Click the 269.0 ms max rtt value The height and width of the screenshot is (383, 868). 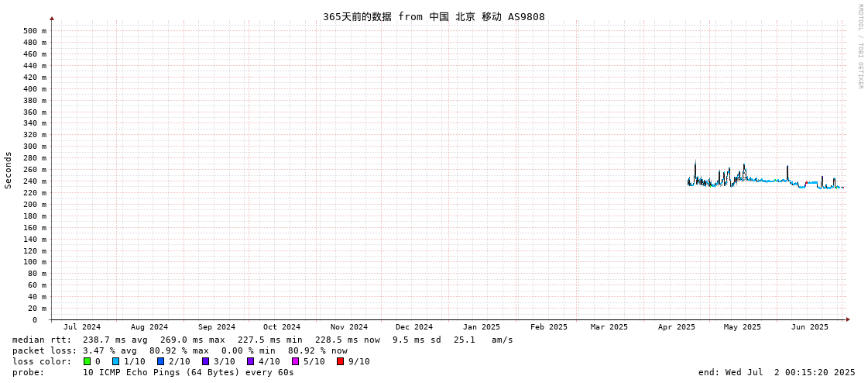(193, 340)
